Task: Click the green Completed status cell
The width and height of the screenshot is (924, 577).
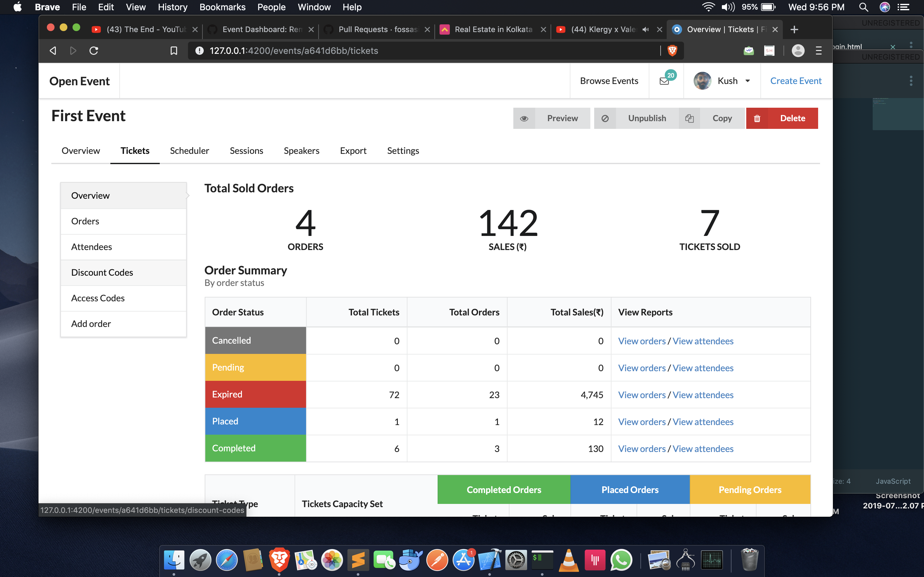Action: pos(255,448)
